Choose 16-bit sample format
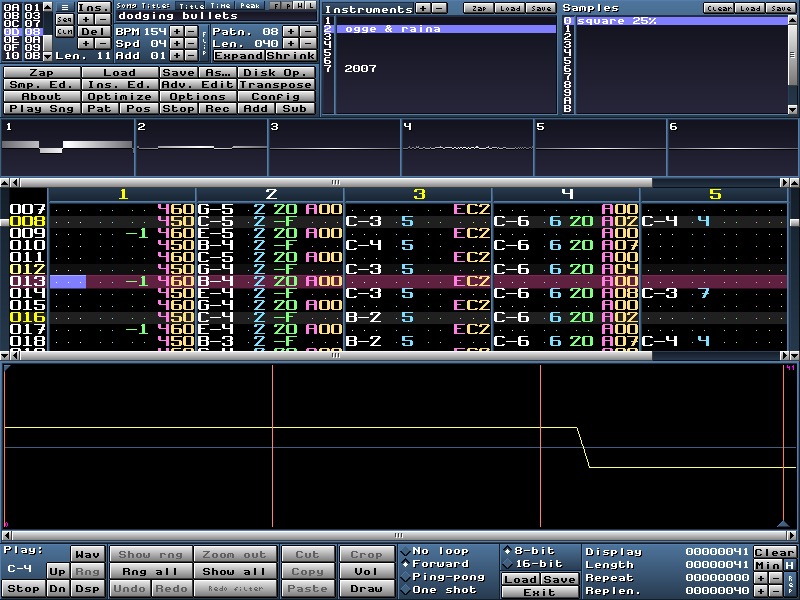Image resolution: width=800 pixels, height=600 pixels. tap(533, 564)
